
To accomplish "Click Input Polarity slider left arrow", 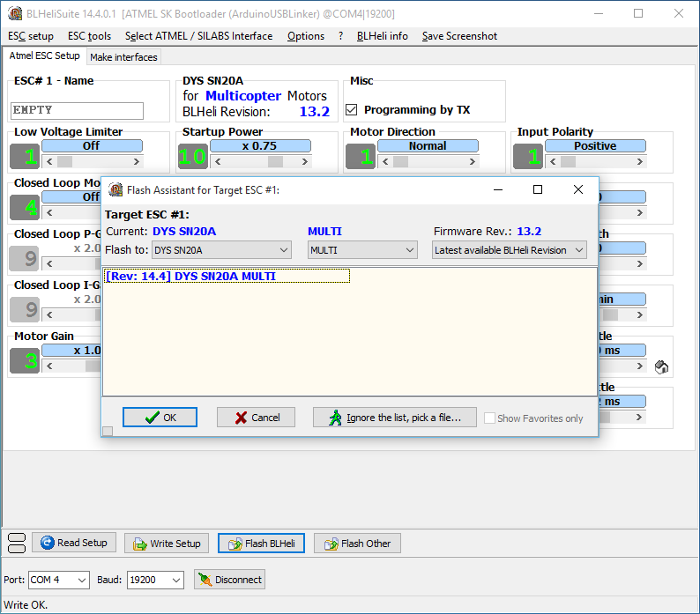I will 553,161.
